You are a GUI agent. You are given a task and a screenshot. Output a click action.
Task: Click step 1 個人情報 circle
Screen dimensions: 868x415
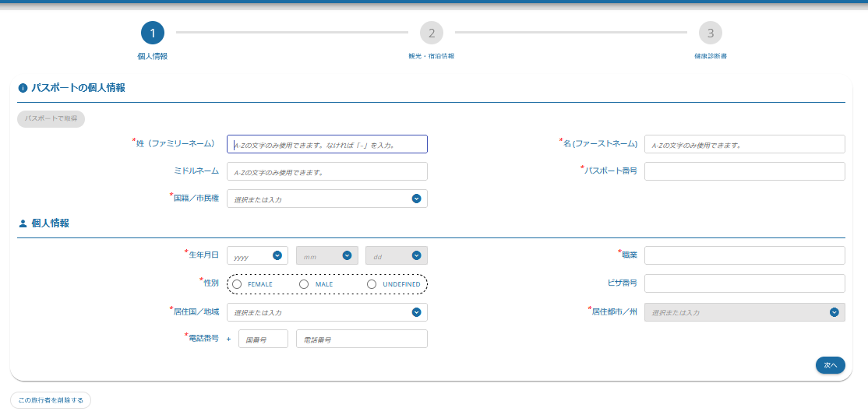click(x=153, y=33)
